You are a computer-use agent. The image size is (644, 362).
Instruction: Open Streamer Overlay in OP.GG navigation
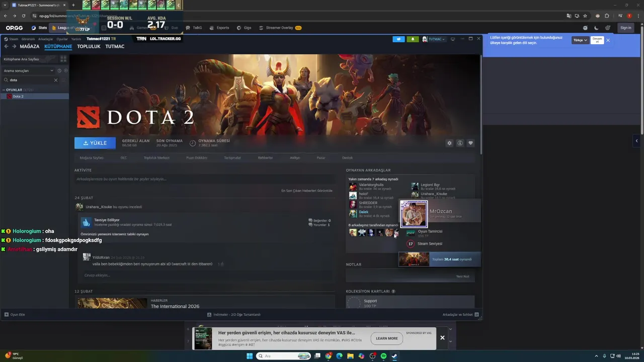[x=280, y=28]
